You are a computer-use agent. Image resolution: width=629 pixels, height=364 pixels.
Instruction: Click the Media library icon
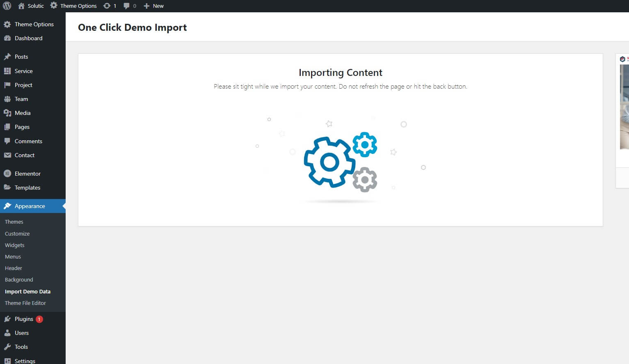point(7,113)
